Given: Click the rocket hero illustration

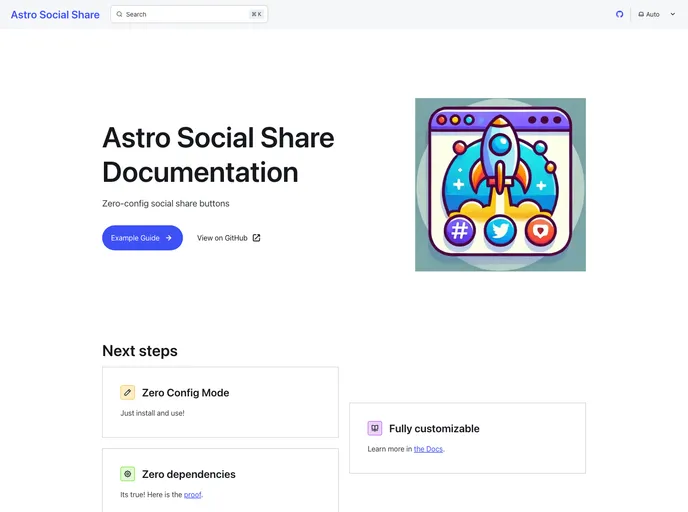Looking at the screenshot, I should click(x=500, y=185).
